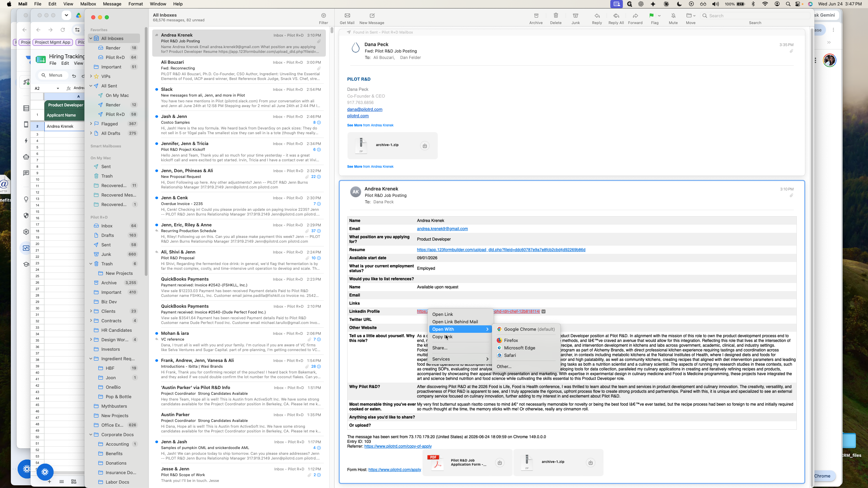868x488 pixels.
Task: Open the Referrer pilotrd.com/copy-of-apply link
Action: (x=398, y=446)
